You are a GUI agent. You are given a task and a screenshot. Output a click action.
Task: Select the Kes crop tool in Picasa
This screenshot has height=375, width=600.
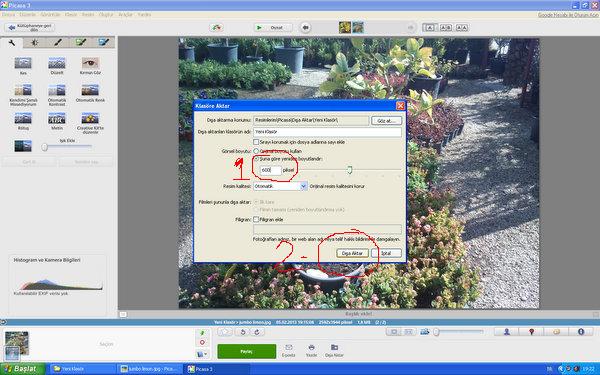[23, 66]
